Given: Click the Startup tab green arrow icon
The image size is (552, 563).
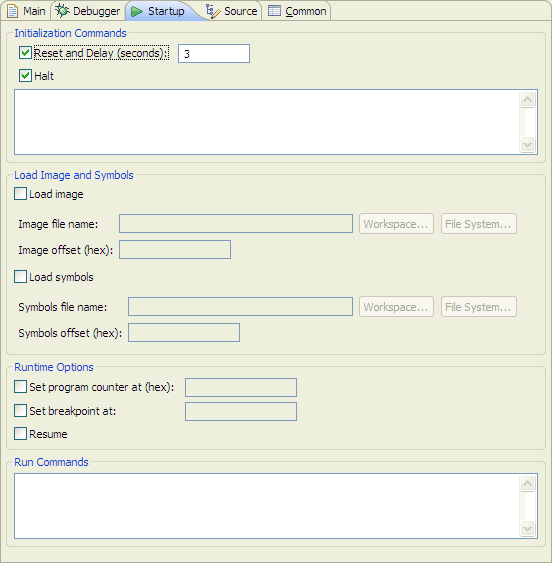Looking at the screenshot, I should (x=136, y=11).
